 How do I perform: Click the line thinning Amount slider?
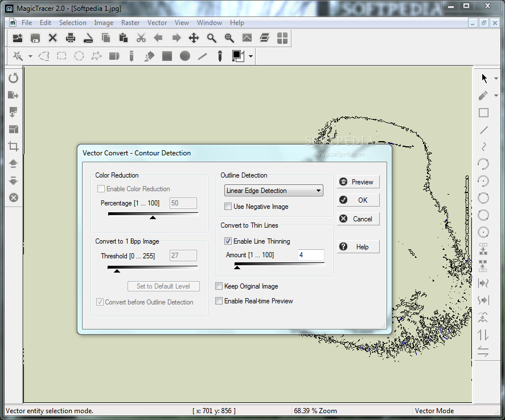point(279,265)
